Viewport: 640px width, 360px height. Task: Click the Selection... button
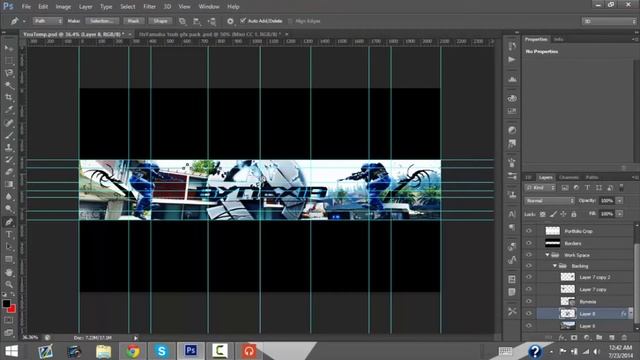pyautogui.click(x=102, y=21)
